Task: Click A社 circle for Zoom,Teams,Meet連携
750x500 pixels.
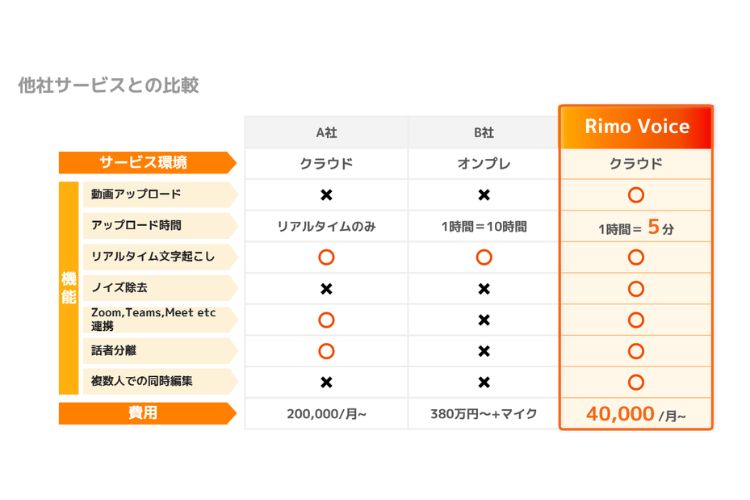Action: coord(326,320)
